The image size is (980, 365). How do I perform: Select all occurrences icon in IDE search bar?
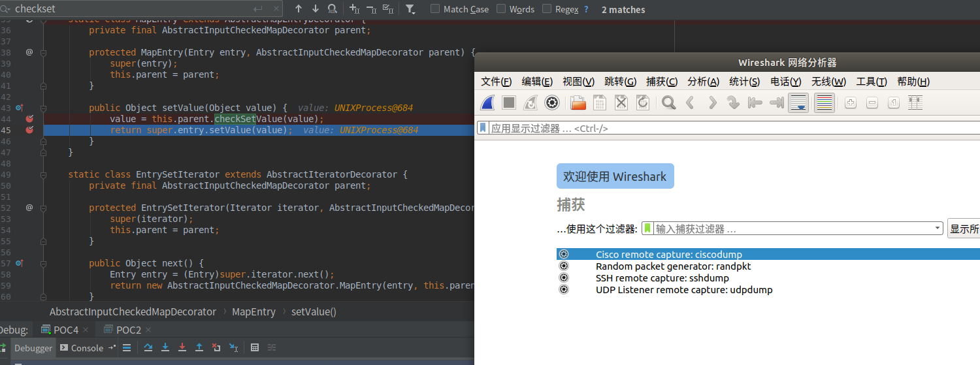click(x=387, y=9)
